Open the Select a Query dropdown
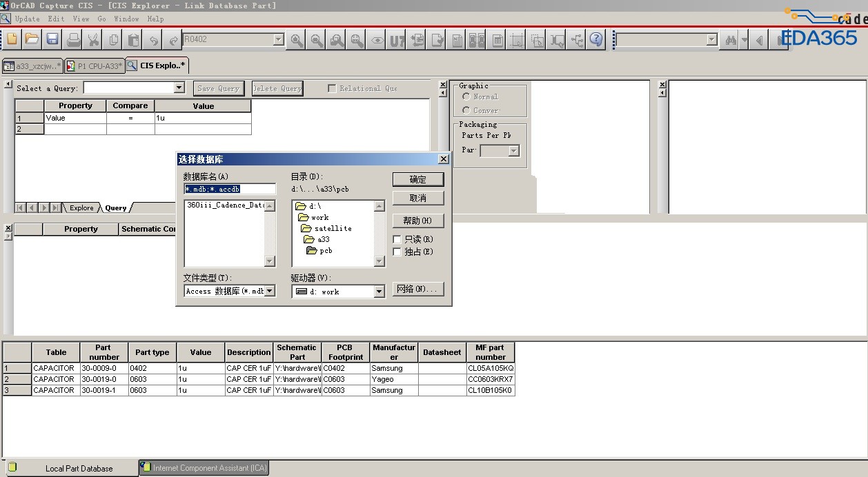 click(179, 88)
